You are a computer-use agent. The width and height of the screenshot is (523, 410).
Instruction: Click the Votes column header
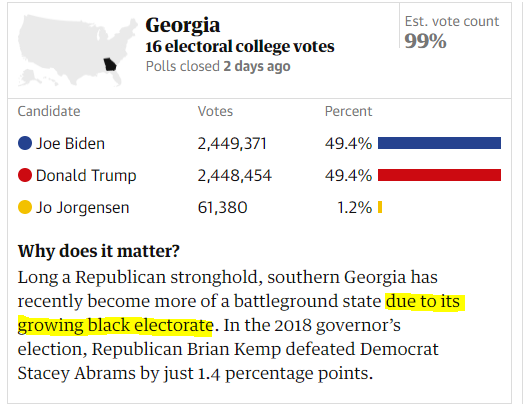[215, 111]
